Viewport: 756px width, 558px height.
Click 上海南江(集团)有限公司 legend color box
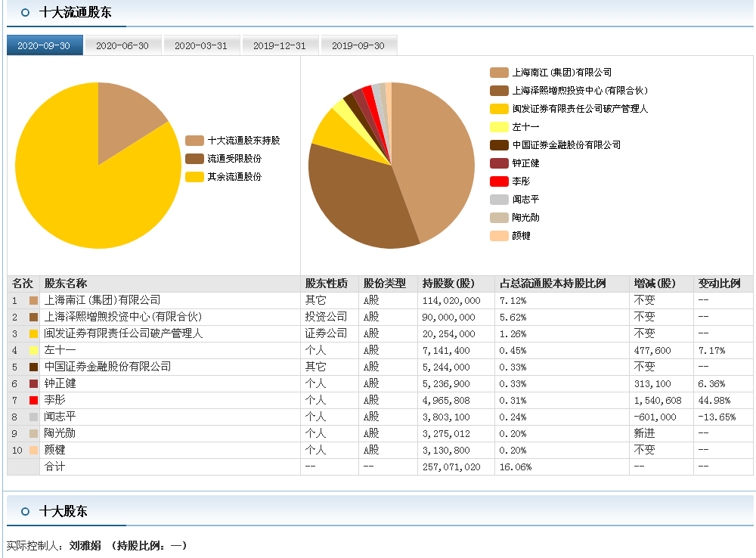coord(499,73)
